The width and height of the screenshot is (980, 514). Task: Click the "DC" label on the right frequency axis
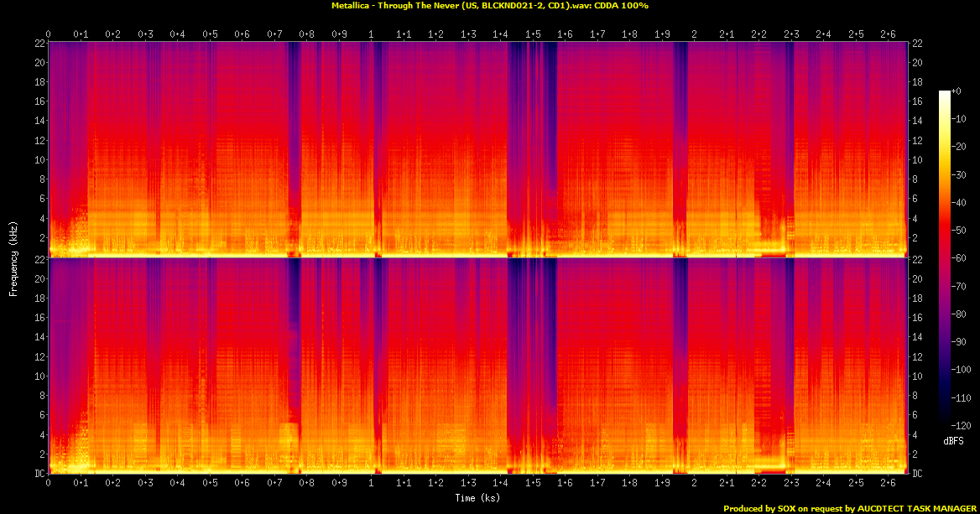[917, 474]
